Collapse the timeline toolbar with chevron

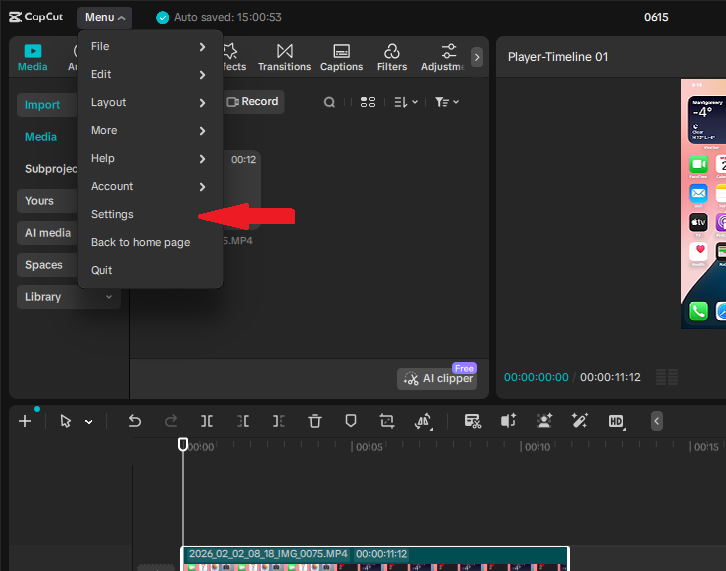[x=657, y=421]
